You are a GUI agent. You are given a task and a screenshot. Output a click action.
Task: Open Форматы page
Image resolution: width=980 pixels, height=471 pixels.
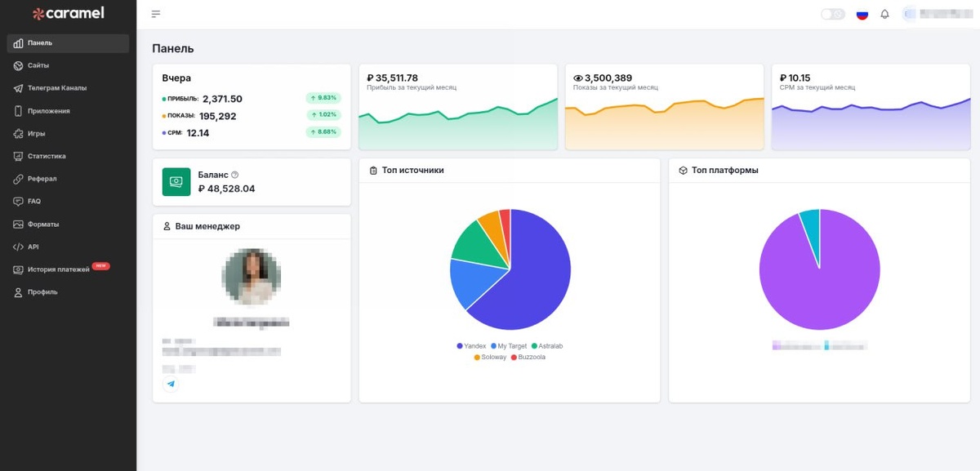point(68,224)
